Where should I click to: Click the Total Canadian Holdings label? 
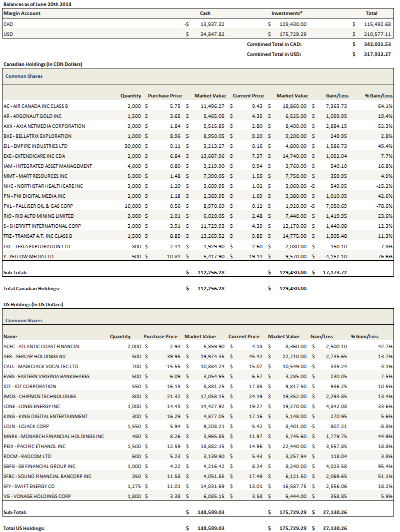click(31, 288)
